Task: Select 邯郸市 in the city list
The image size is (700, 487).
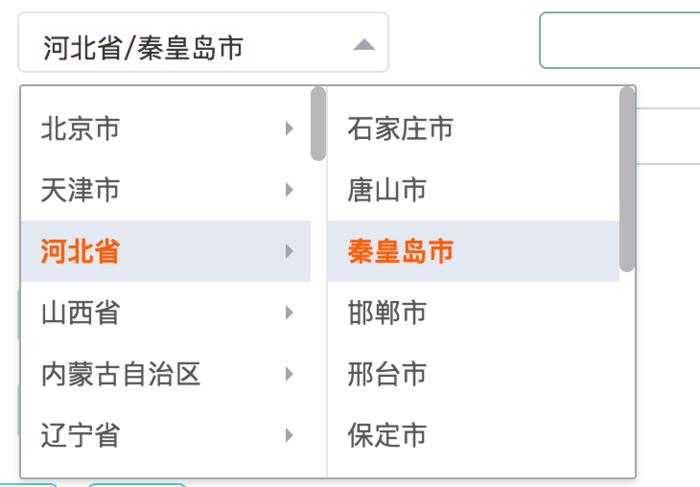Action: pyautogui.click(x=388, y=313)
